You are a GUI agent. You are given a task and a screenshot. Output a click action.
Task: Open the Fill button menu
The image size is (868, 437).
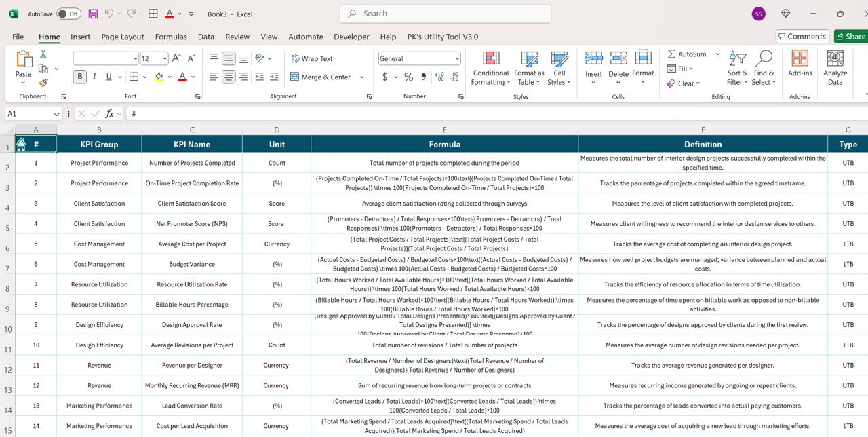click(x=679, y=69)
